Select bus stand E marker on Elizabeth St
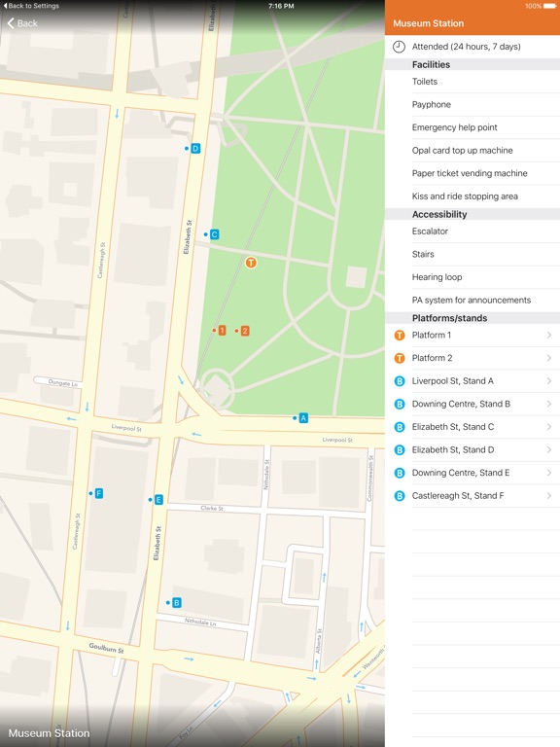Screen dimensions: 560x747 [158, 500]
